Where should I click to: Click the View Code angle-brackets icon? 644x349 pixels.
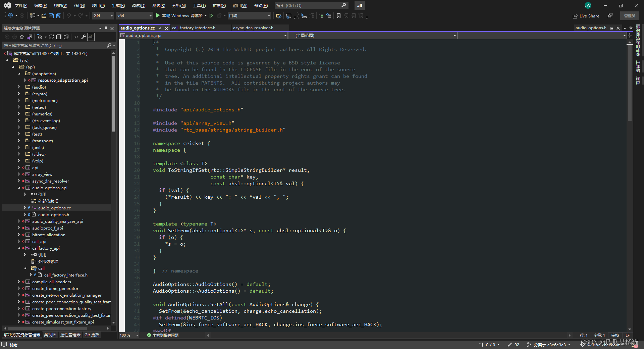(76, 37)
